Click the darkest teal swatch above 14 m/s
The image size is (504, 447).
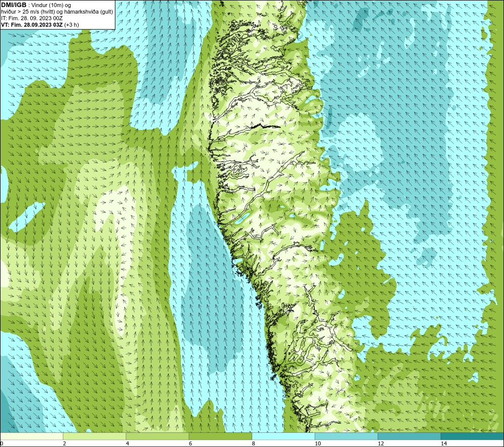[x=473, y=436]
